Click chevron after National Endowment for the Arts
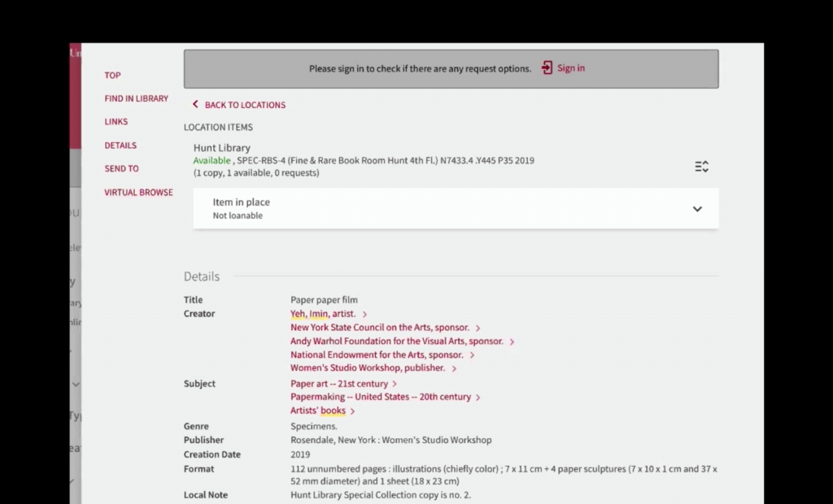Image resolution: width=833 pixels, height=504 pixels. 472,355
